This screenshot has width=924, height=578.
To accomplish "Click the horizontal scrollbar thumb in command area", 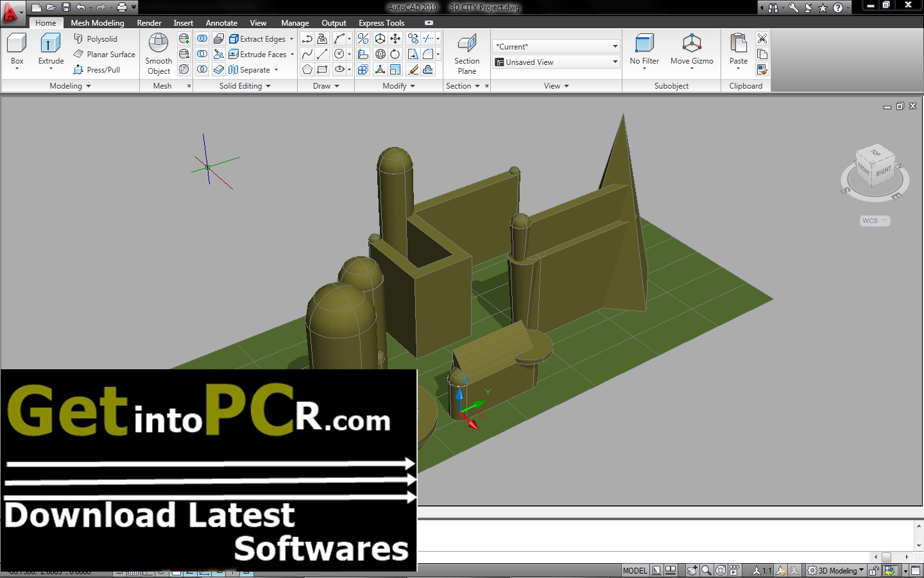I will pyautogui.click(x=886, y=557).
